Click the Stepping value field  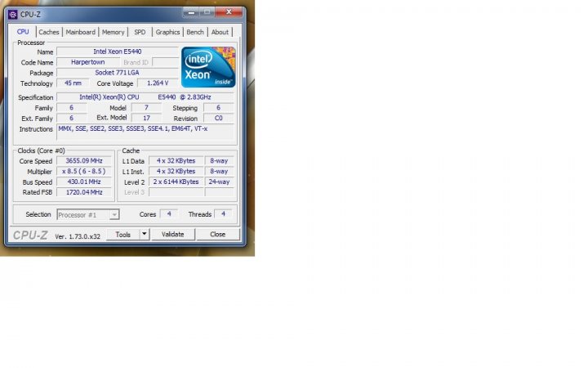pos(219,107)
